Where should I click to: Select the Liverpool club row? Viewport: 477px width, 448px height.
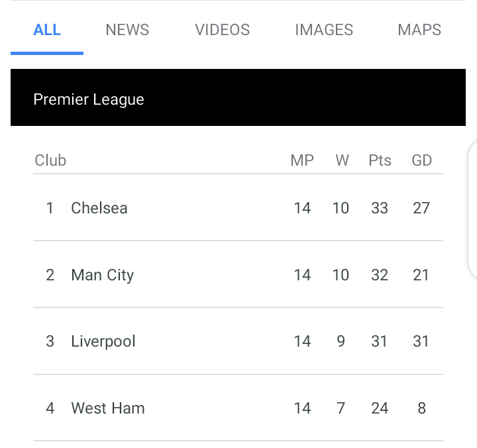click(x=238, y=341)
